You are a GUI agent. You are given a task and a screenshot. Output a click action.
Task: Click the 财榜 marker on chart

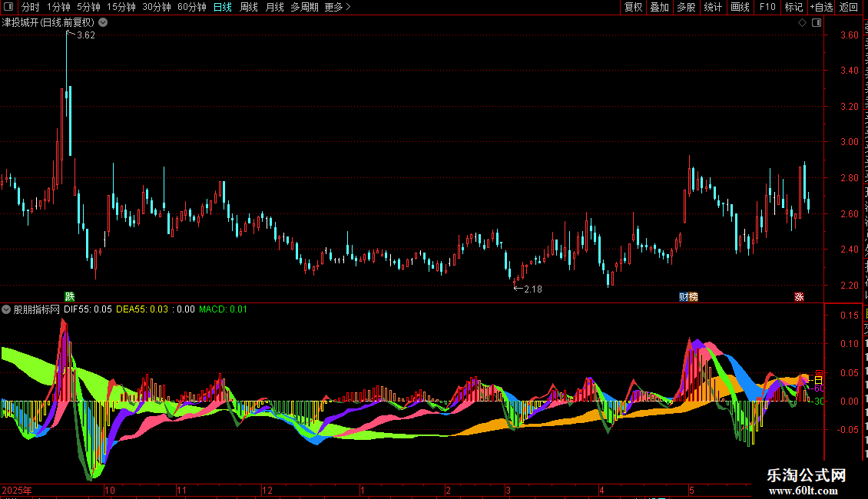coord(689,297)
